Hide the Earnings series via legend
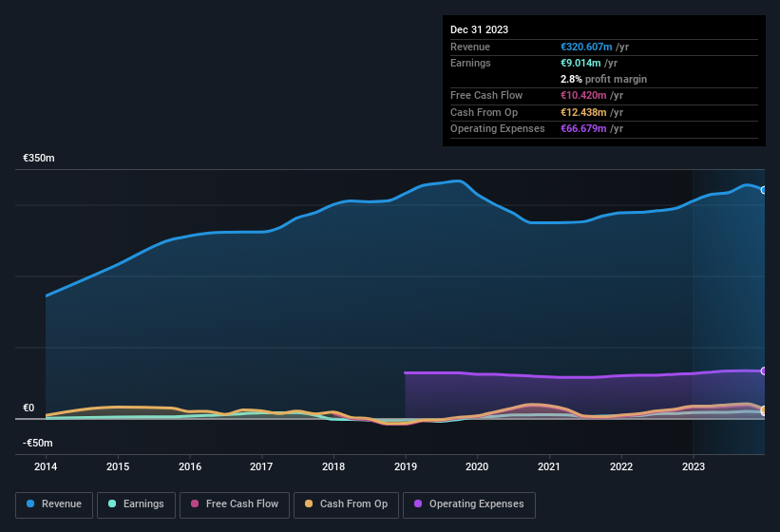 coord(136,503)
